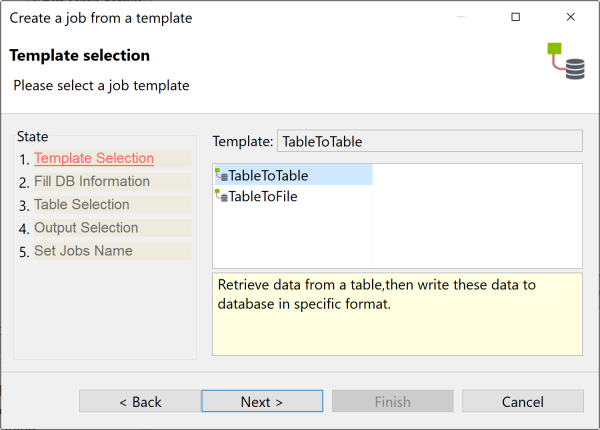Click the Template name text field
The height and width of the screenshot is (430, 600).
[429, 142]
